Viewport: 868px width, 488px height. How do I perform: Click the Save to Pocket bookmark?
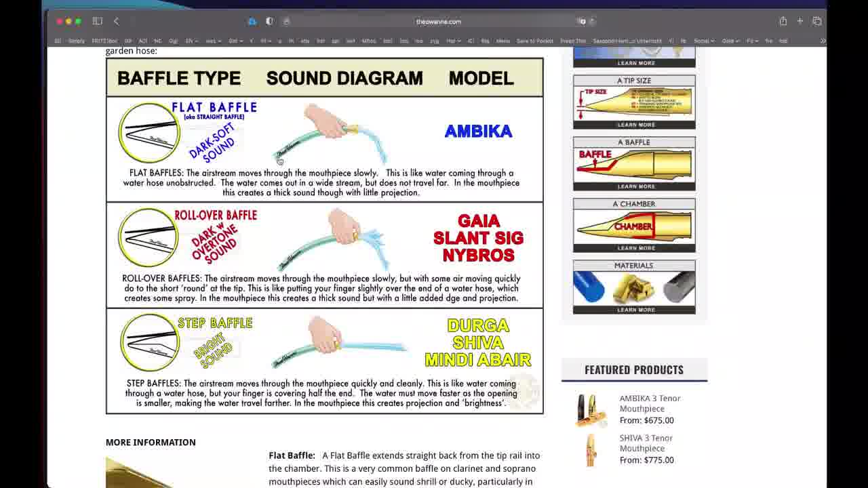pyautogui.click(x=534, y=41)
